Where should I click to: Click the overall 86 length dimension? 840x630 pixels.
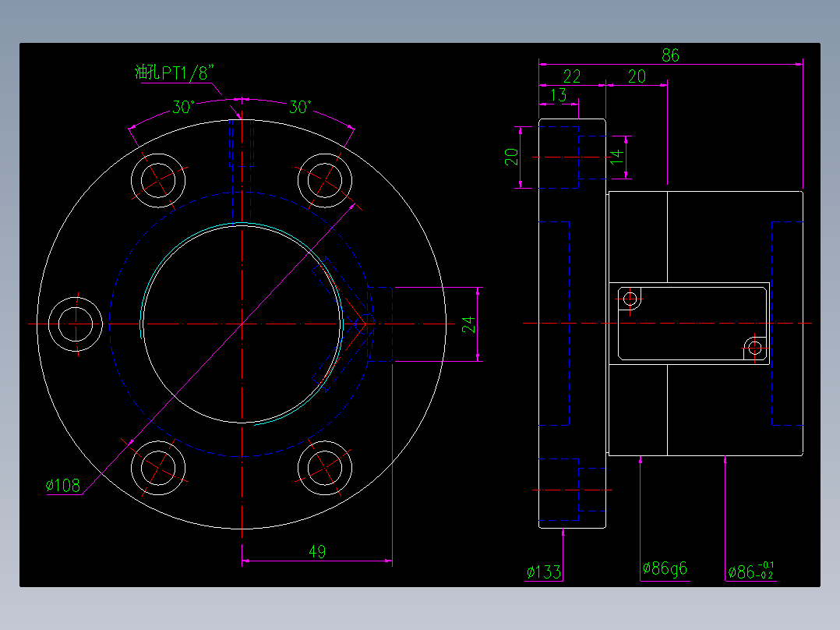click(670, 55)
